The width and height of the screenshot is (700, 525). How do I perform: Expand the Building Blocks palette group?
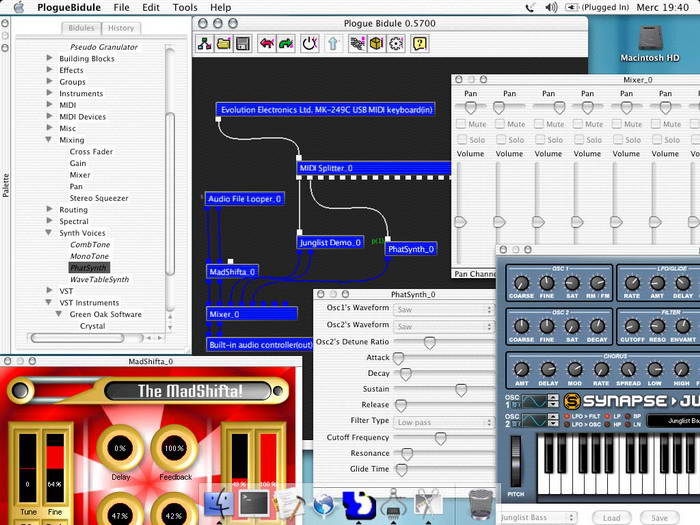tap(49, 59)
